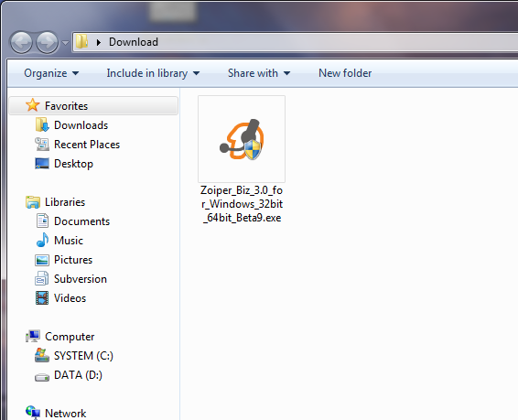Click the Recent Places icon
This screenshot has width=518, height=420.
[42, 144]
